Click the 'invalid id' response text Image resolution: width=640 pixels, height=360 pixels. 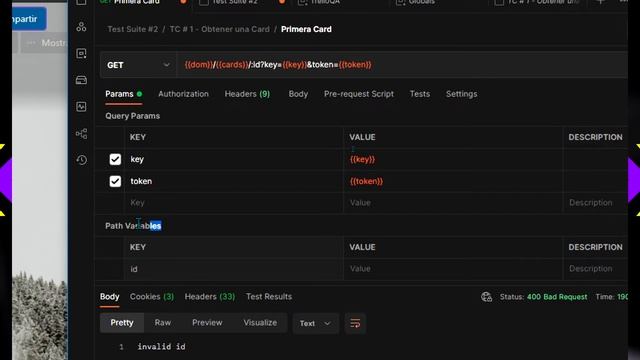[x=161, y=347]
